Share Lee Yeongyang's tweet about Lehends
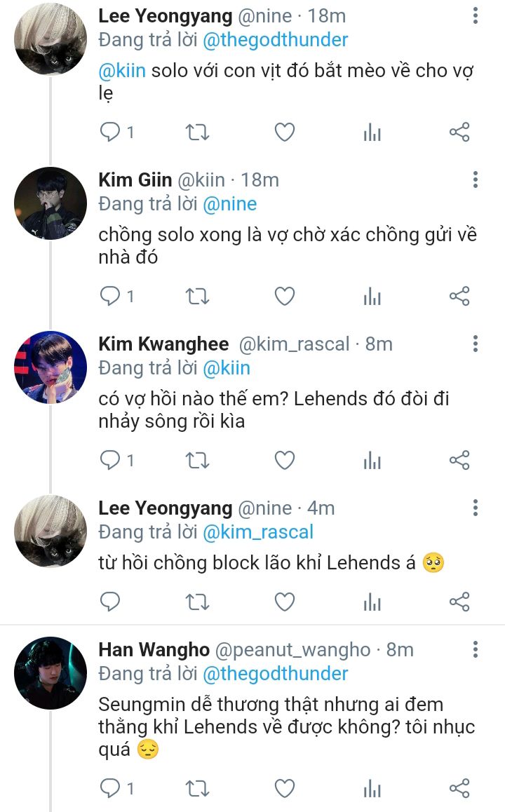This screenshot has height=812, width=505. (459, 602)
